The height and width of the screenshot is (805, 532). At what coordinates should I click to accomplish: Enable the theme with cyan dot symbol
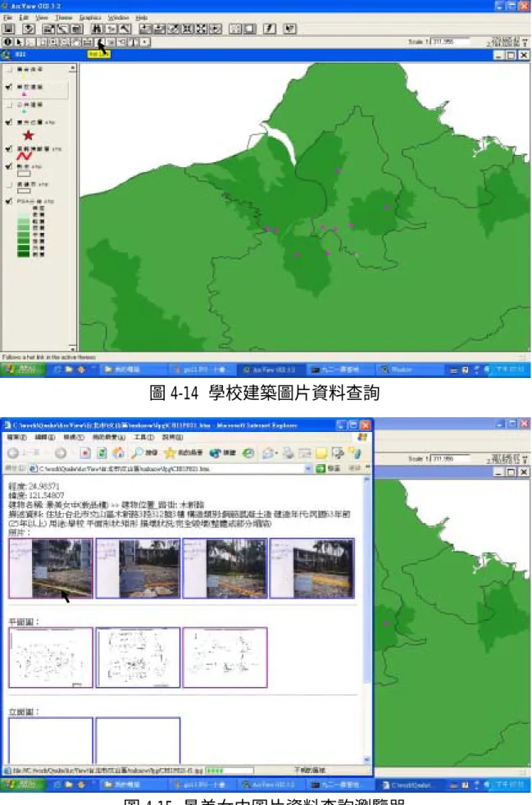8,105
